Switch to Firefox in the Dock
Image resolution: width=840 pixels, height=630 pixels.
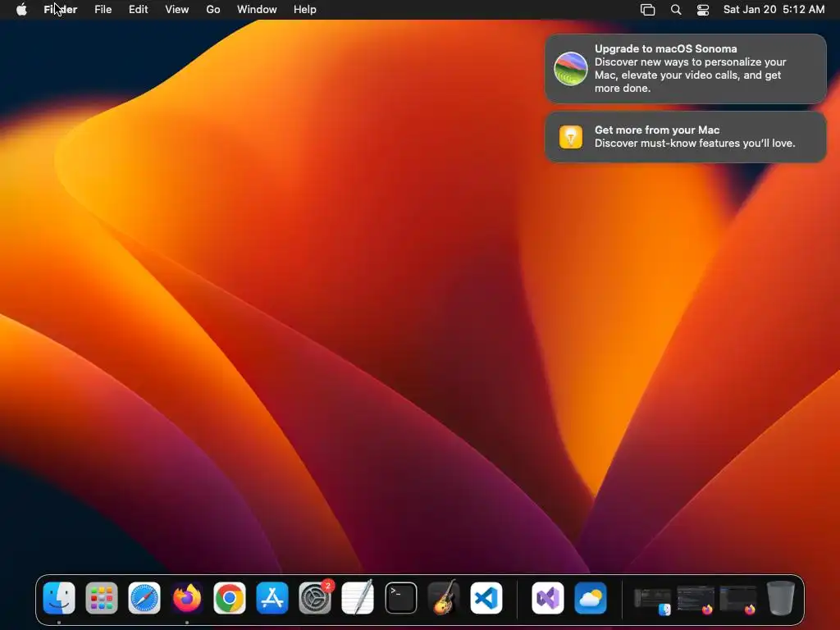187,598
